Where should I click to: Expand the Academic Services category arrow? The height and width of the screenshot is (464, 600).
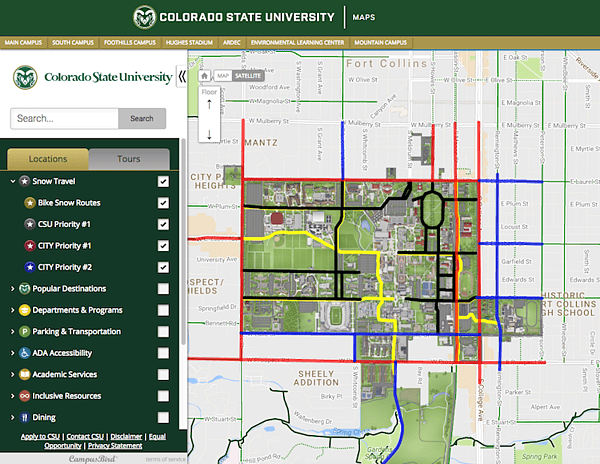(13, 374)
